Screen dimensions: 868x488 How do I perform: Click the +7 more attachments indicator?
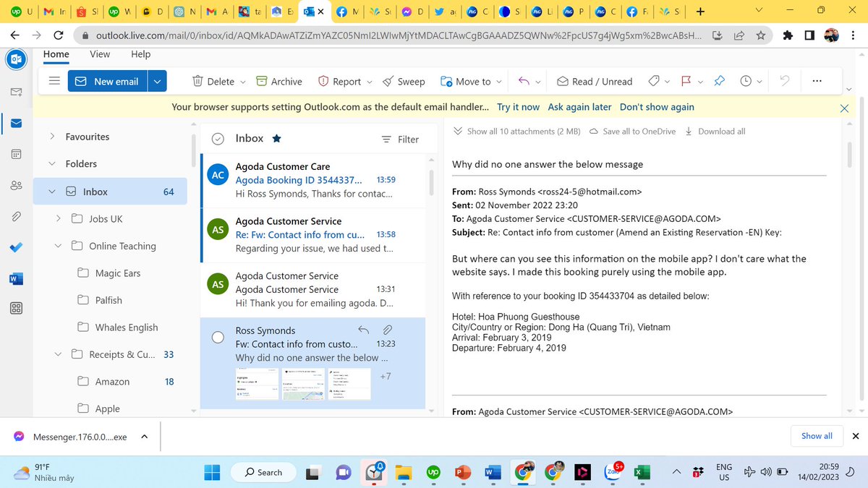(x=385, y=377)
